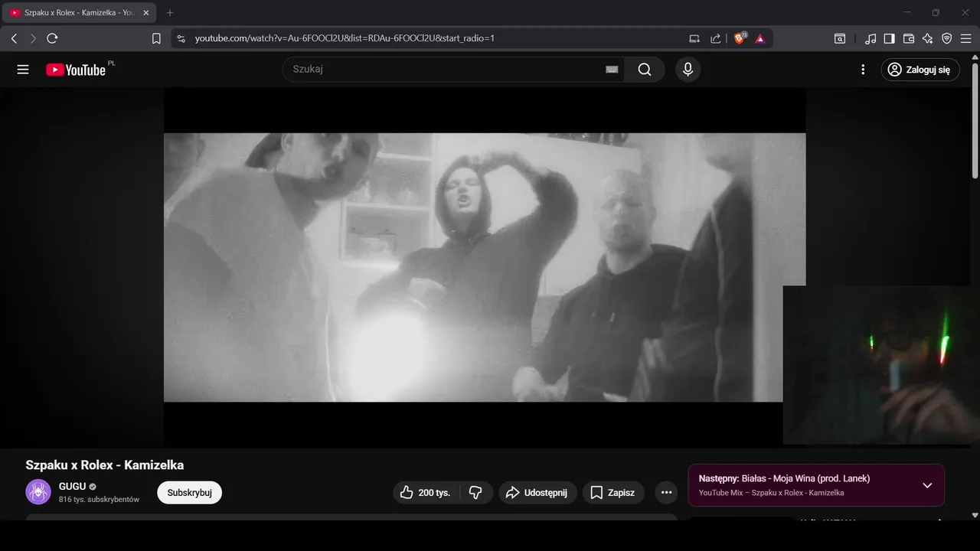Save the video with Zapisz button

pos(613,493)
